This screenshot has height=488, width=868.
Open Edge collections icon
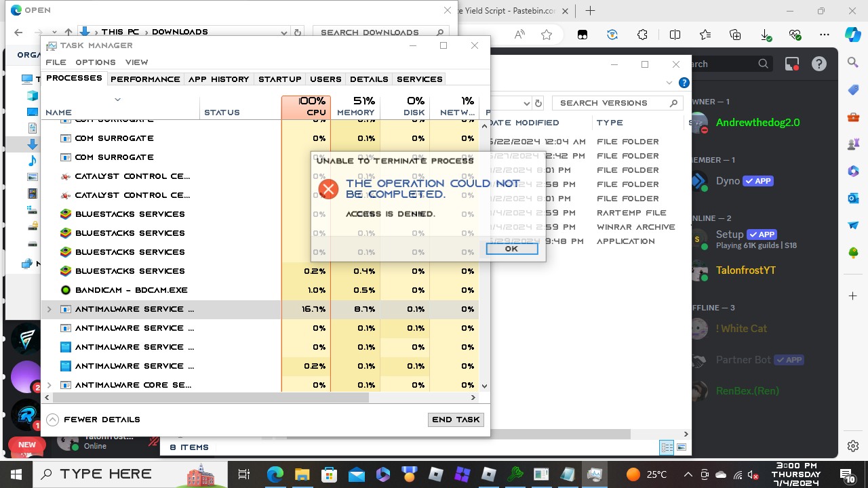735,35
